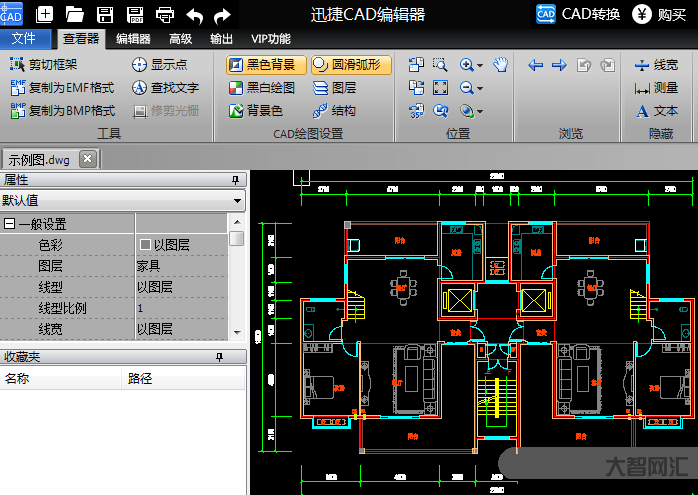The width and height of the screenshot is (698, 495).
Task: Collapse the 一般设置 section
Action: (9, 225)
